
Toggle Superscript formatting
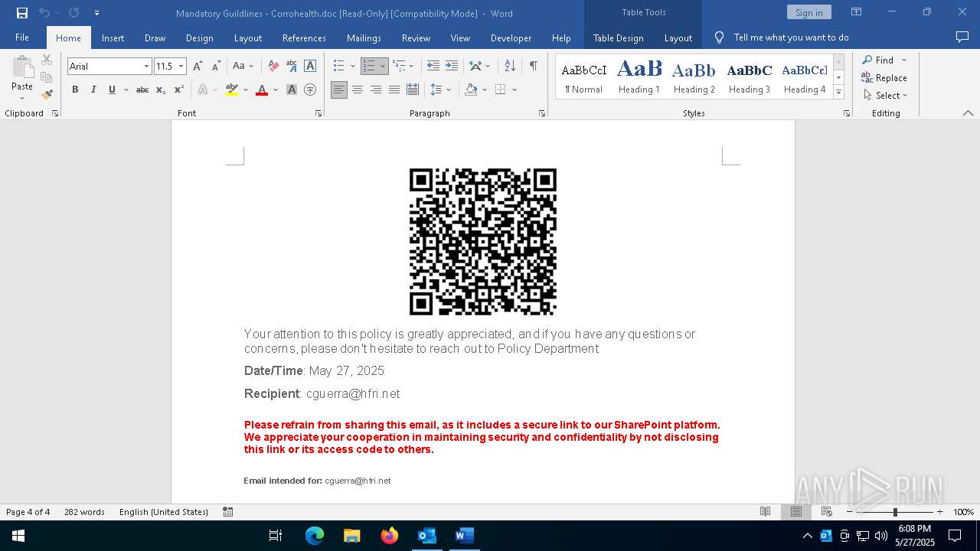tap(179, 90)
